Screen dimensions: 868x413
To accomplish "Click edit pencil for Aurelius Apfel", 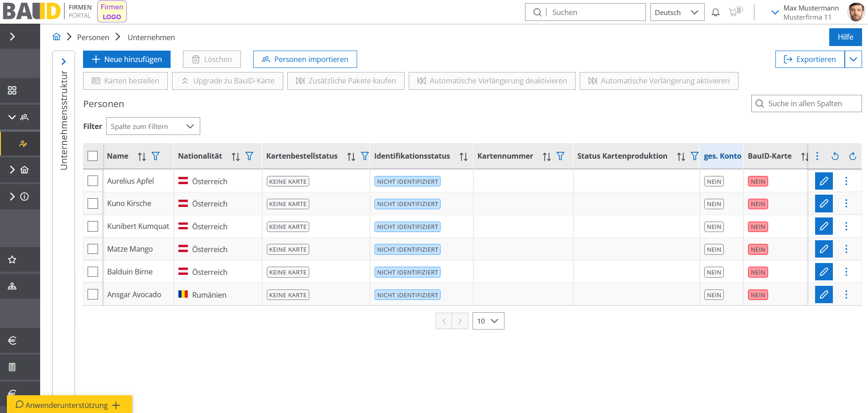I will 823,181.
